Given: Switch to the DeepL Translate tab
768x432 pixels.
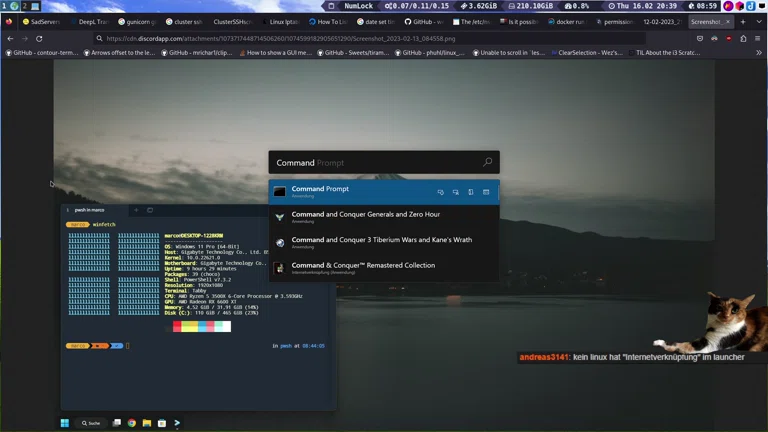Looking at the screenshot, I should [89, 22].
